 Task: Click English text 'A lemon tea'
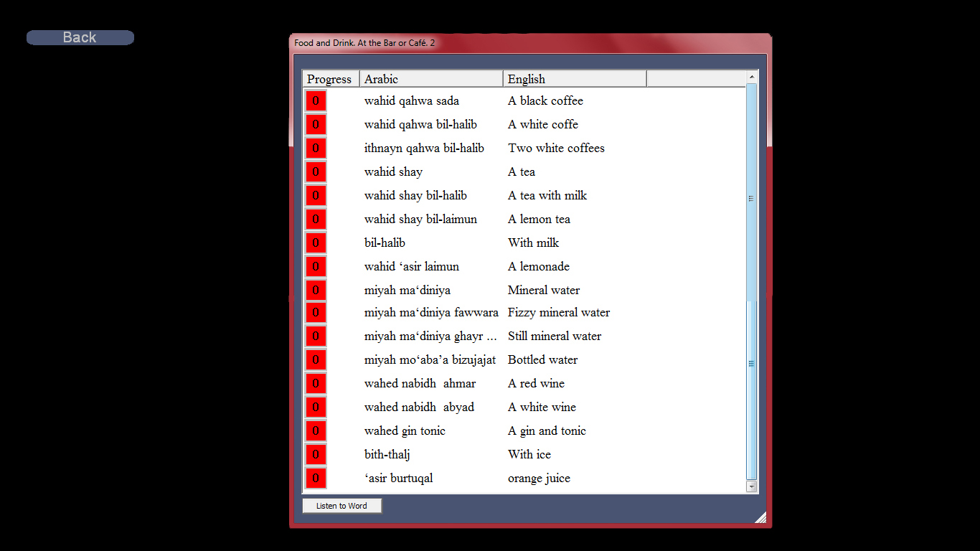click(x=539, y=220)
